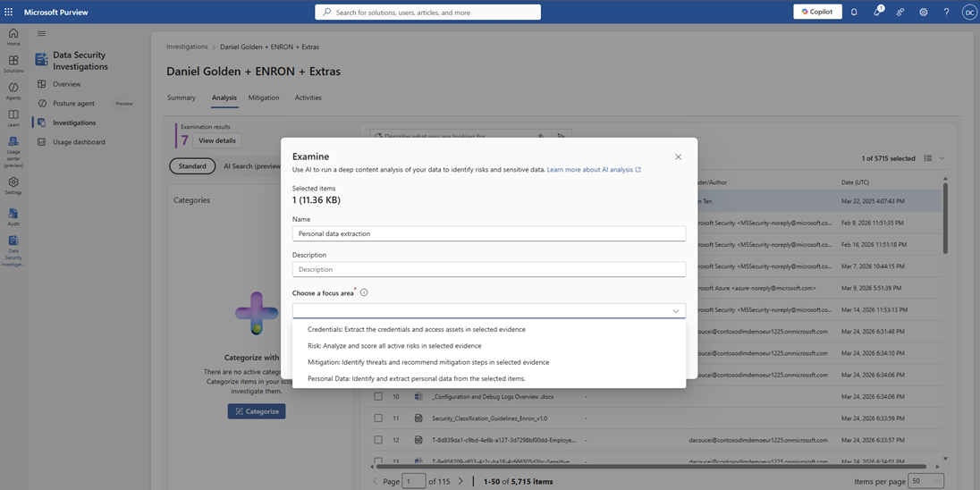The height and width of the screenshot is (490, 980).
Task: Click the Copilot button
Action: tap(817, 12)
